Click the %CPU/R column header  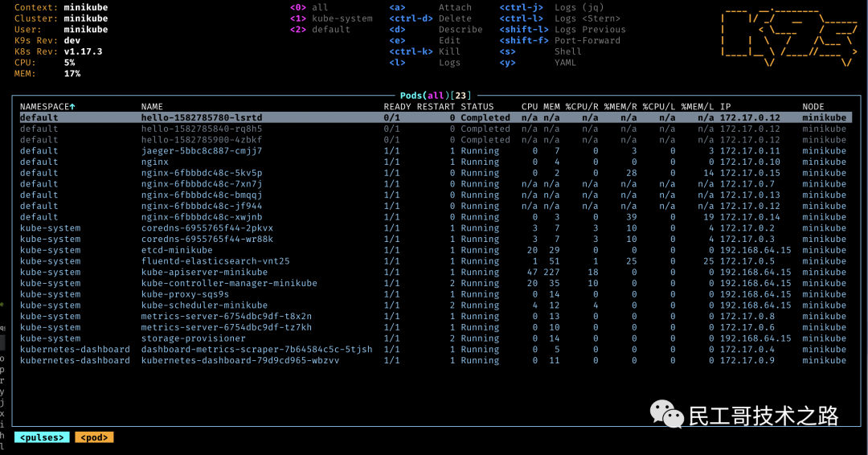pyautogui.click(x=582, y=106)
